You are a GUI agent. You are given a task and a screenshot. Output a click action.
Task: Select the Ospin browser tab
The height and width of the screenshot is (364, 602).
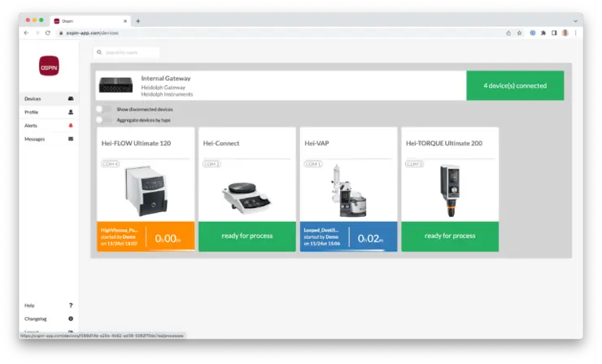click(x=90, y=21)
